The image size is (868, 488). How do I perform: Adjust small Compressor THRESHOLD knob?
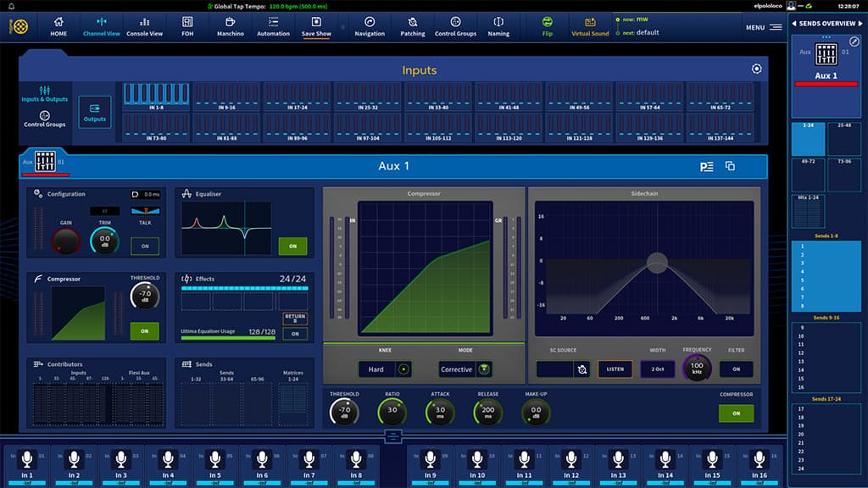click(x=145, y=296)
